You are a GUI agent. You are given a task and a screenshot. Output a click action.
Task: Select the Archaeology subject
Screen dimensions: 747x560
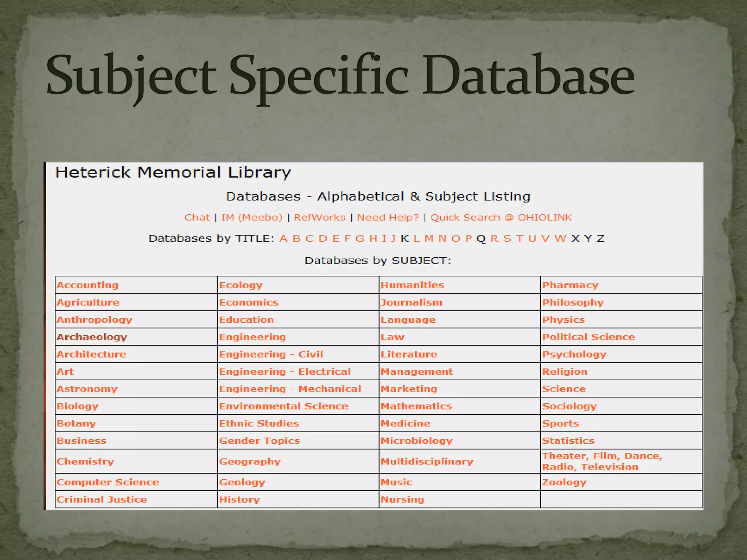click(92, 337)
